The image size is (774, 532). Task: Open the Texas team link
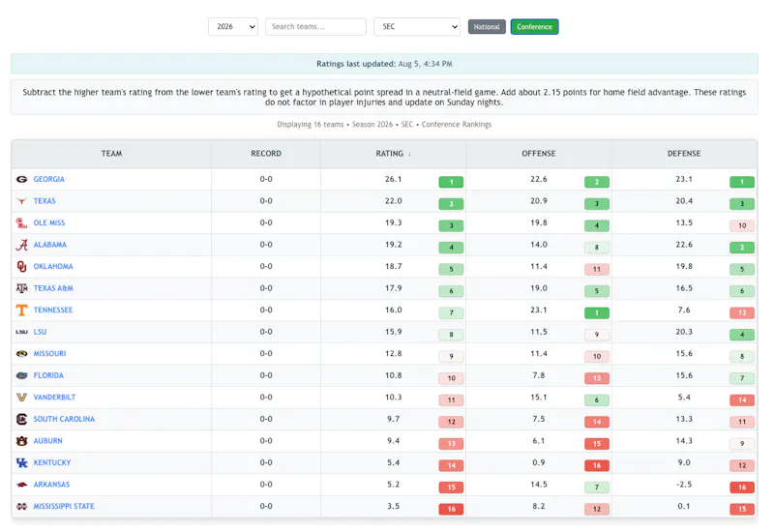coord(45,201)
